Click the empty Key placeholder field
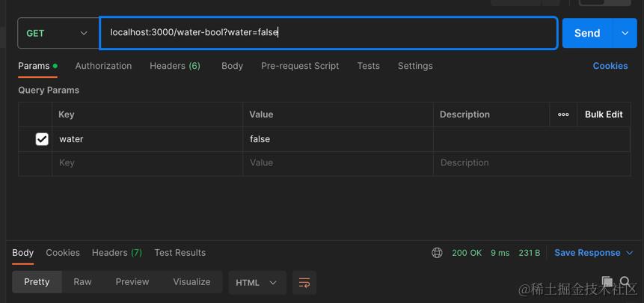The height and width of the screenshot is (303, 644). pyautogui.click(x=147, y=163)
